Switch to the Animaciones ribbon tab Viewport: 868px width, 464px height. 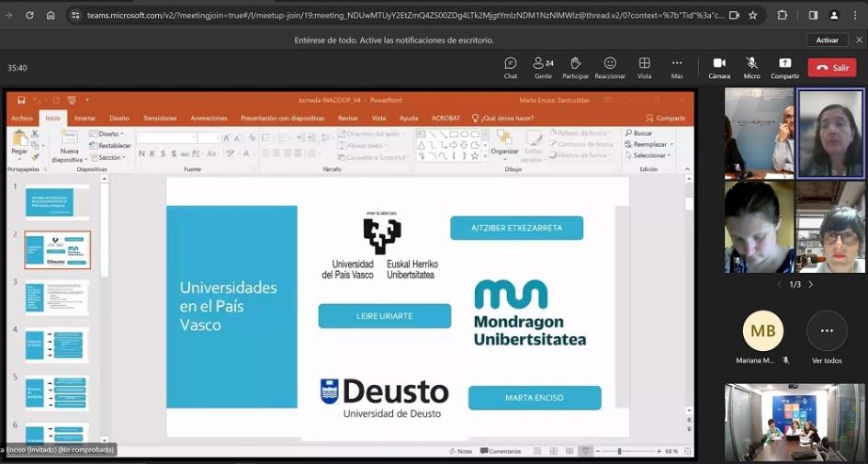tap(209, 118)
